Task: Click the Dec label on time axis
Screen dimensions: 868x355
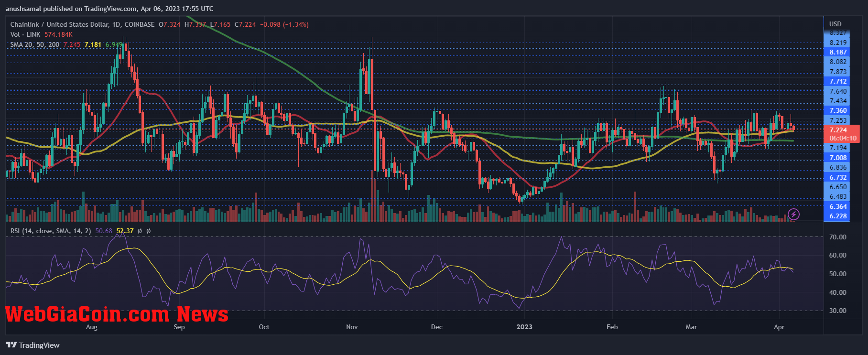Action: 436,327
